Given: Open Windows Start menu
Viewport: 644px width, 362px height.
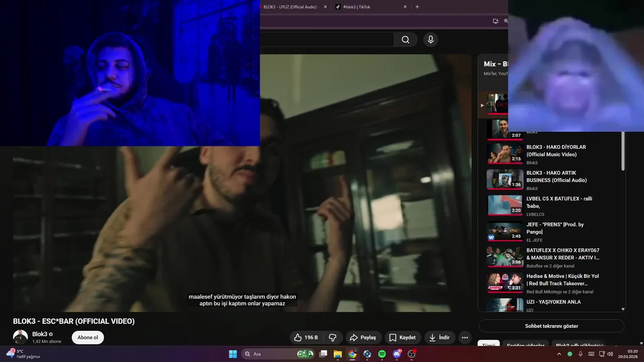Looking at the screenshot, I should (x=233, y=354).
